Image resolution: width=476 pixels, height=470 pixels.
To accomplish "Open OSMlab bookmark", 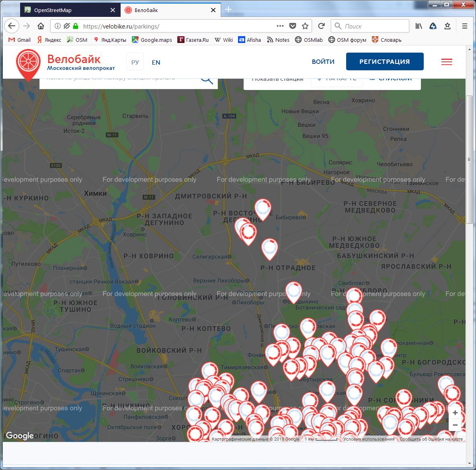I will (309, 40).
